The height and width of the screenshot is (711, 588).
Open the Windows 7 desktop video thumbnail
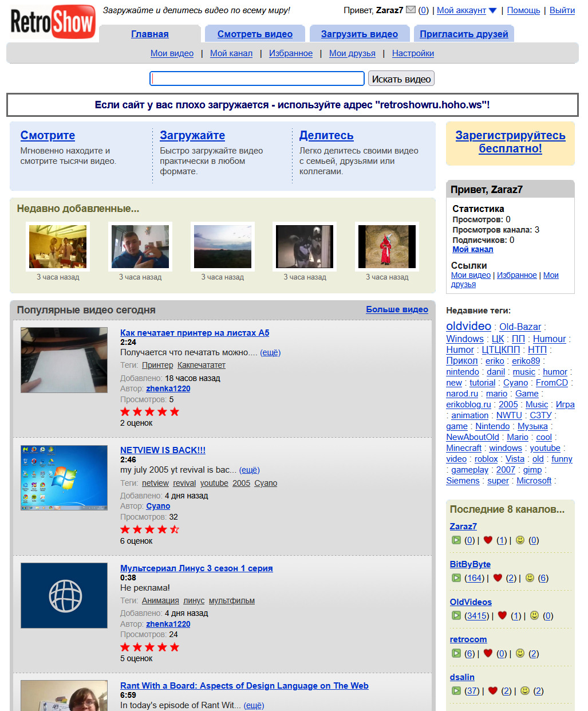[64, 478]
